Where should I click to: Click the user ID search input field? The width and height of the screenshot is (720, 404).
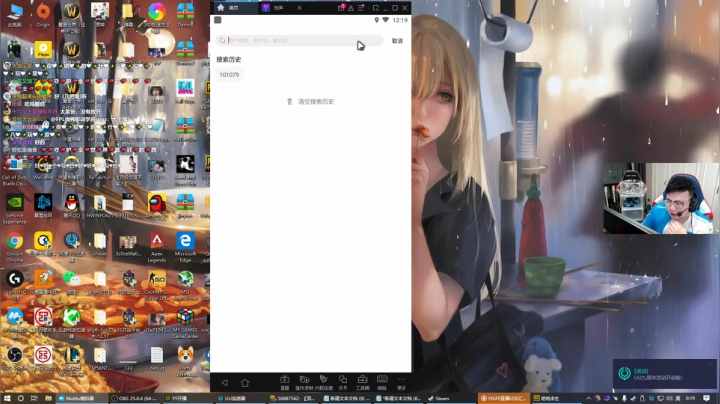point(299,40)
